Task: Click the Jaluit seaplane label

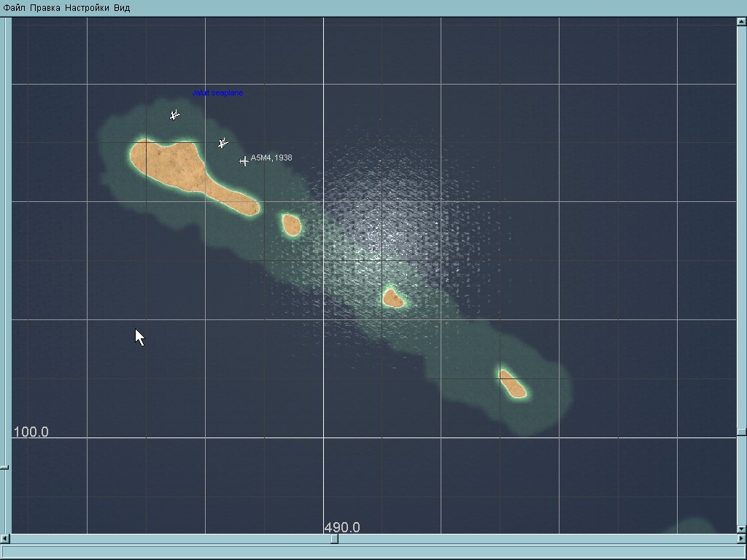Action: 217,93
